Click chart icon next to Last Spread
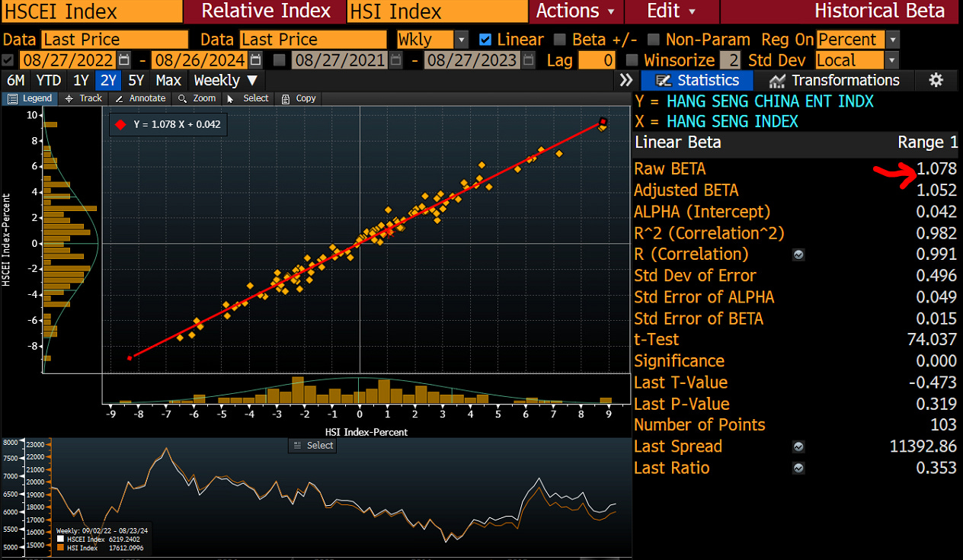Viewport: 963px width, 560px height. point(798,446)
